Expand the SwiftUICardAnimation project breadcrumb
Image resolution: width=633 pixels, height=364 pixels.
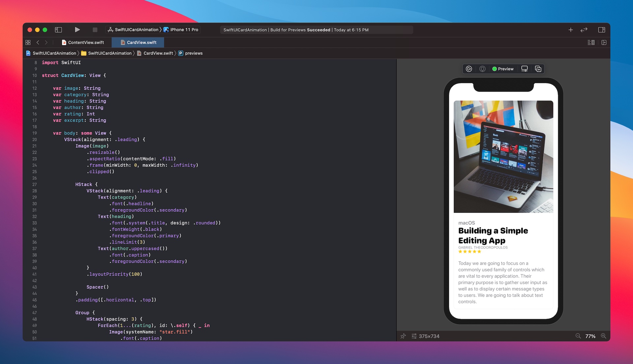click(54, 53)
